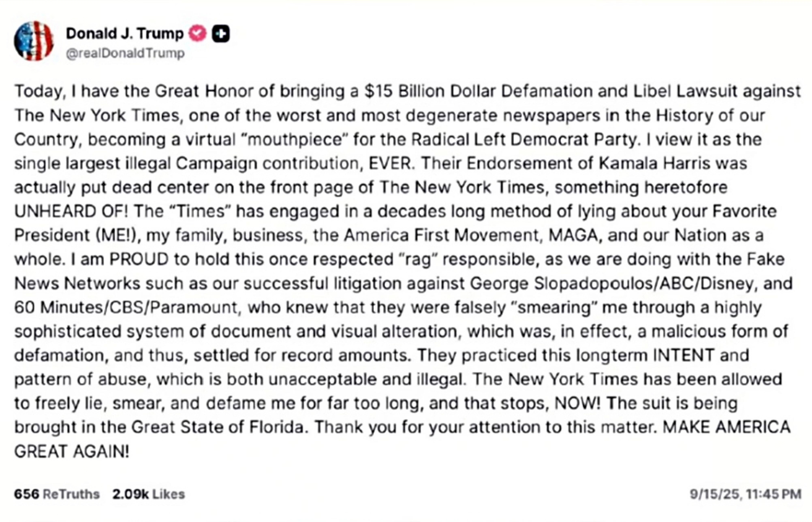Click the "60 Minutes/CBS/Paramount" text
Image resolution: width=812 pixels, height=522 pixels.
[x=126, y=308]
